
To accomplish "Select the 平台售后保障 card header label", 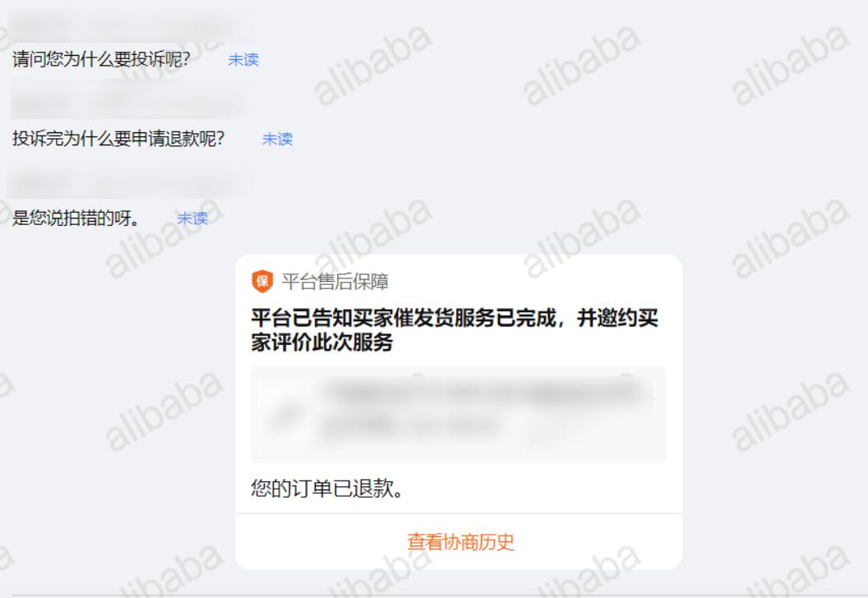I will (335, 282).
